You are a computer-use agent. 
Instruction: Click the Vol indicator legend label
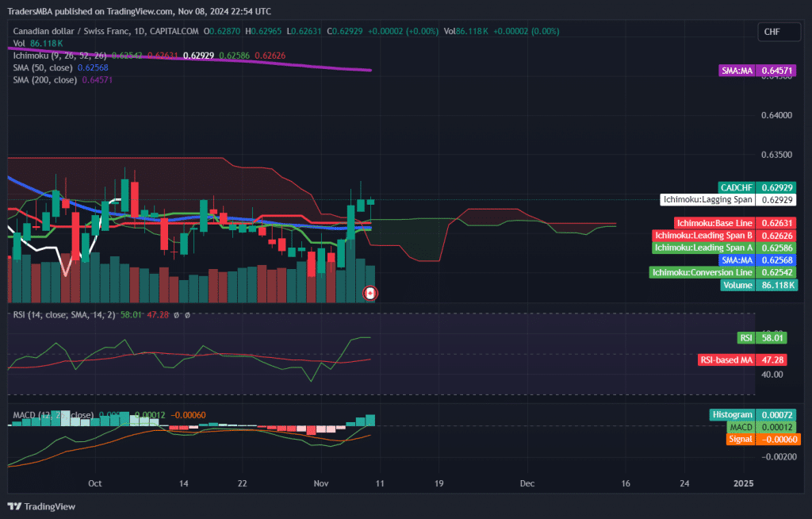tap(19, 43)
